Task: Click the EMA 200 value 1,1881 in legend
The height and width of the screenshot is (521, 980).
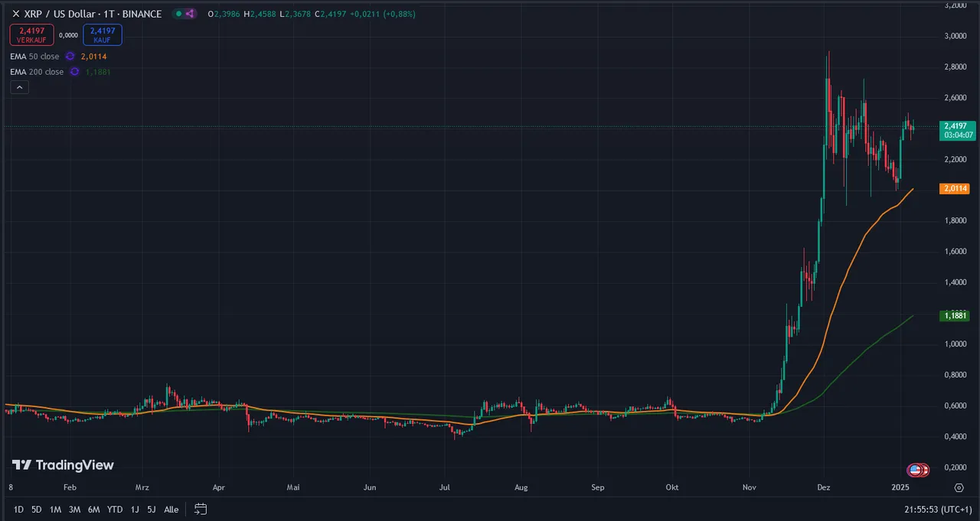Action: (97, 72)
